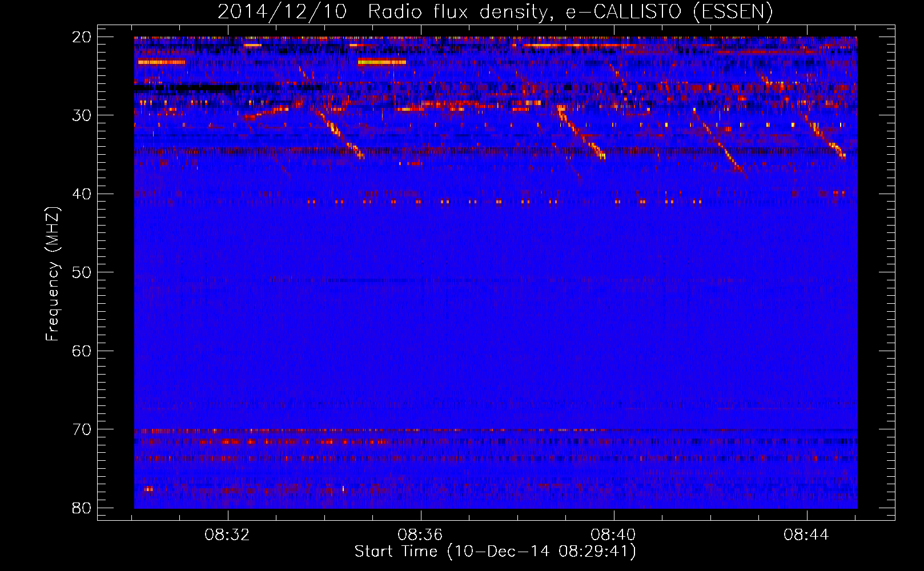Click the '08:44' time tick label
The image size is (924, 571).
[x=806, y=535]
